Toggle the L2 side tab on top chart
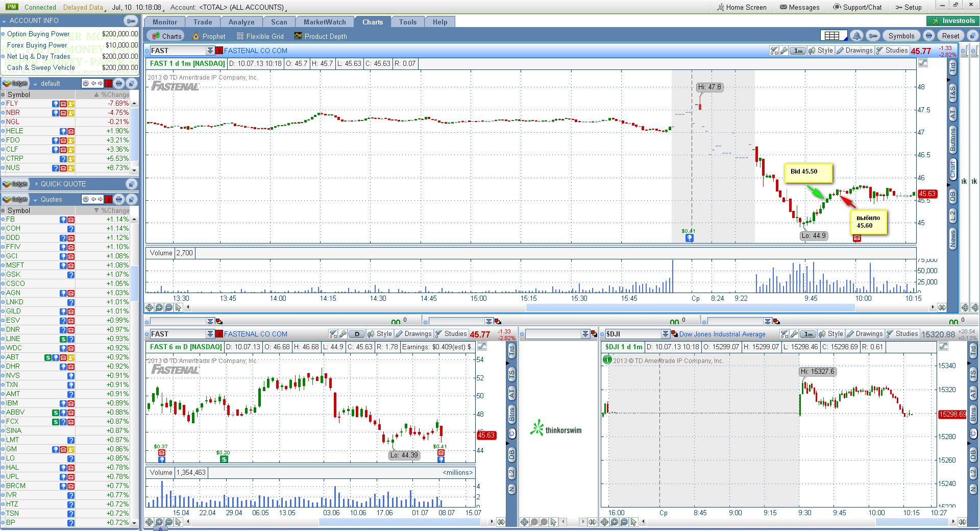980x531 pixels. coord(952,215)
